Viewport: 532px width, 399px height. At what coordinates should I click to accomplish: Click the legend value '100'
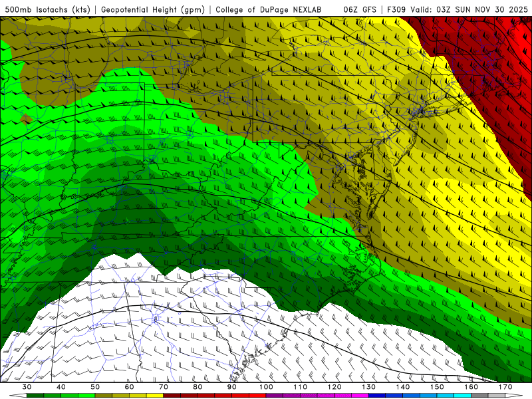coord(267,387)
